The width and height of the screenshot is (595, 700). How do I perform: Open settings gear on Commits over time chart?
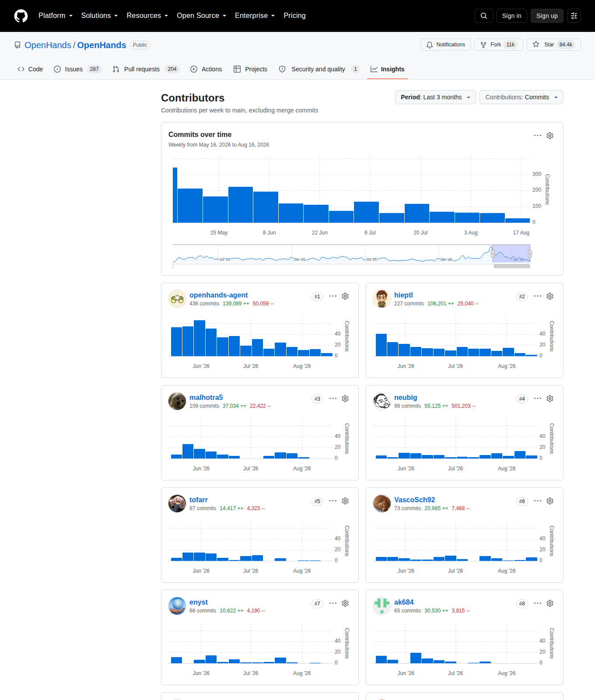click(550, 136)
